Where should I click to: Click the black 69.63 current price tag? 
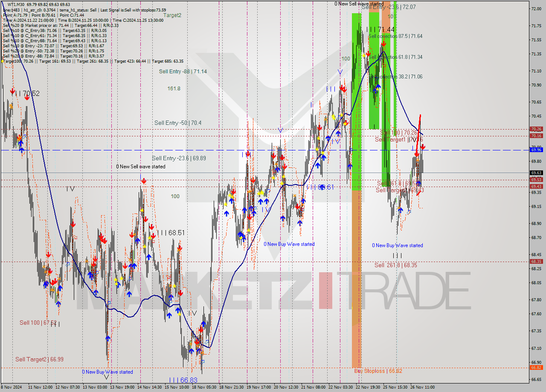tap(536, 173)
